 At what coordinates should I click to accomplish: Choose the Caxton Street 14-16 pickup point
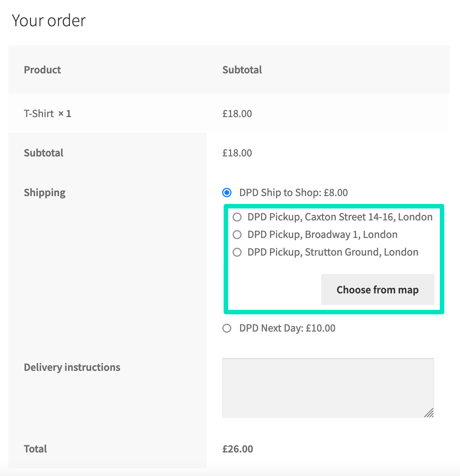237,217
